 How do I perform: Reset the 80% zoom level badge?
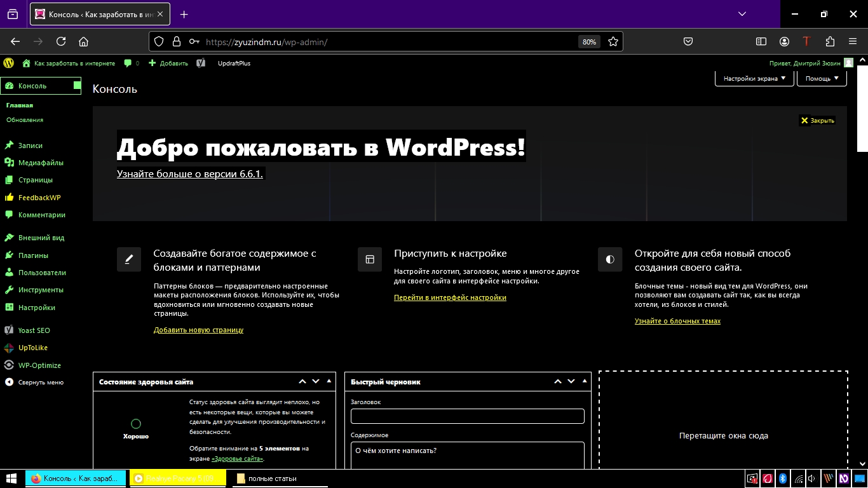click(x=589, y=42)
